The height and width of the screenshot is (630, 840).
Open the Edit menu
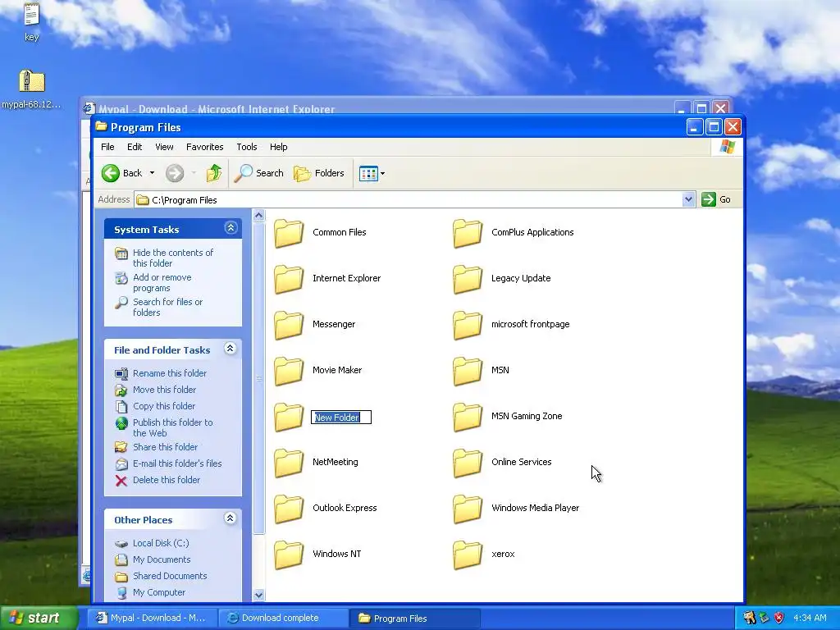[135, 147]
